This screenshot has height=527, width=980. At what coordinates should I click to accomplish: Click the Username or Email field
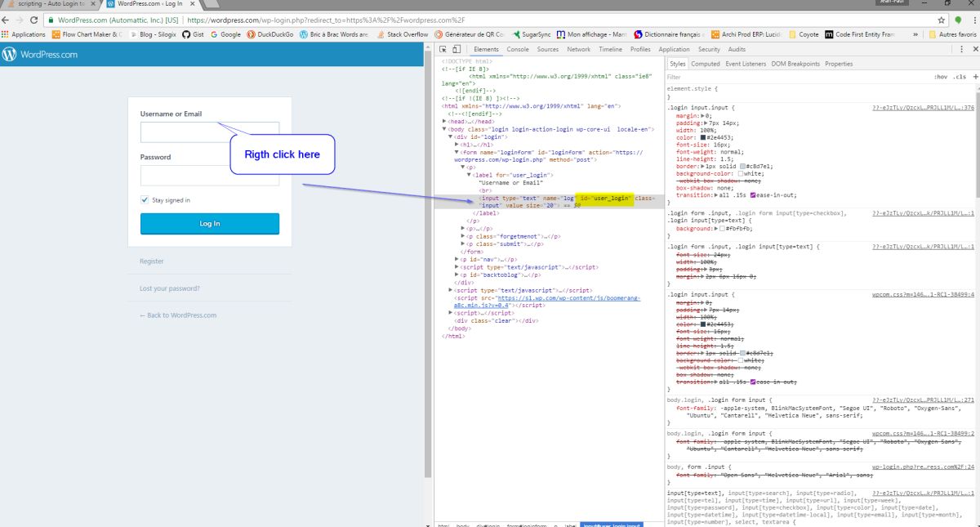coord(210,132)
